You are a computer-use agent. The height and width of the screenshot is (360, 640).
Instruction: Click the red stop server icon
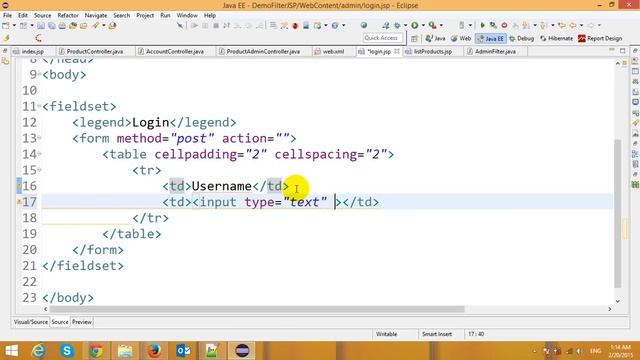(x=504, y=25)
